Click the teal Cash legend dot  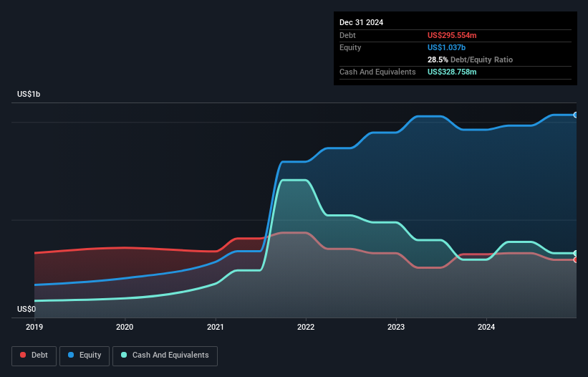click(124, 355)
